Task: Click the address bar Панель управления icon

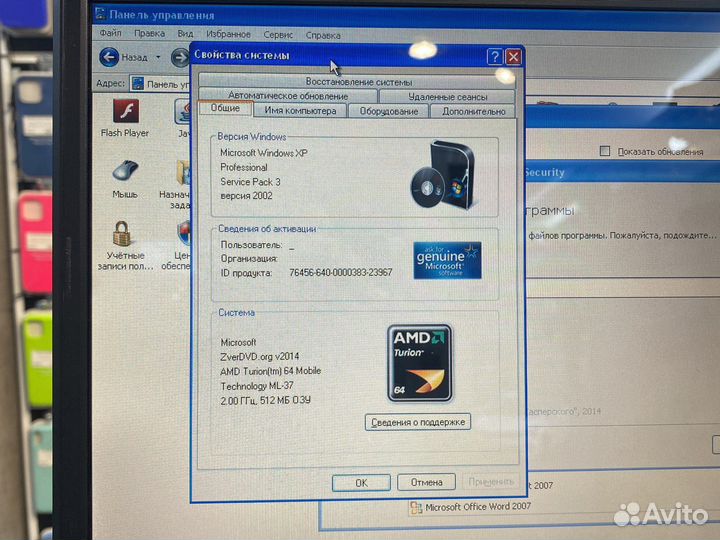Action: pos(137,84)
